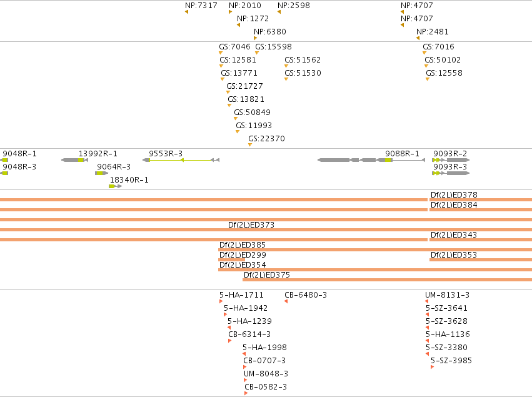This screenshot has width=532, height=397.
Task: Click the 5-HA-1711 red triangle marker
Action: tap(221, 301)
